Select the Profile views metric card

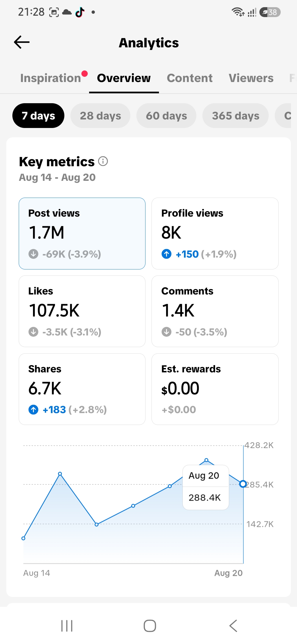(215, 233)
